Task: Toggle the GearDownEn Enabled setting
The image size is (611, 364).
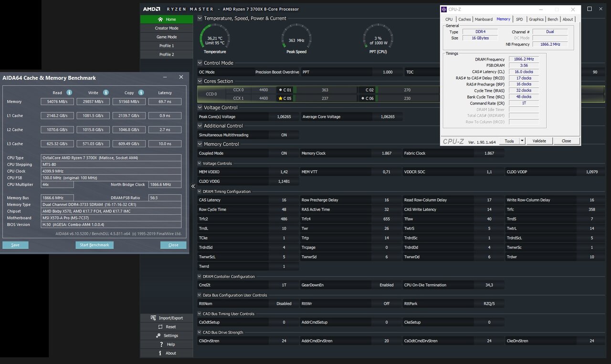Action: pyautogui.click(x=387, y=285)
